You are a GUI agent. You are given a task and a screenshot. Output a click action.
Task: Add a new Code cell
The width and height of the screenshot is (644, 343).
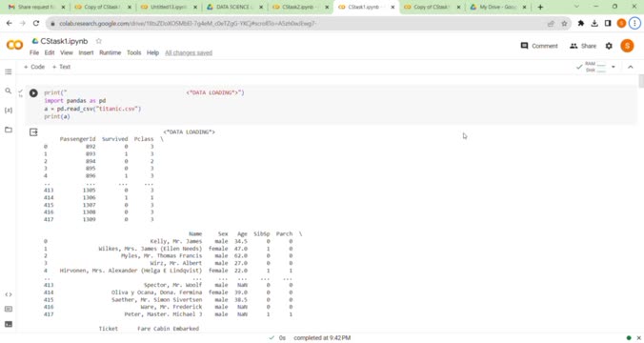(x=34, y=67)
